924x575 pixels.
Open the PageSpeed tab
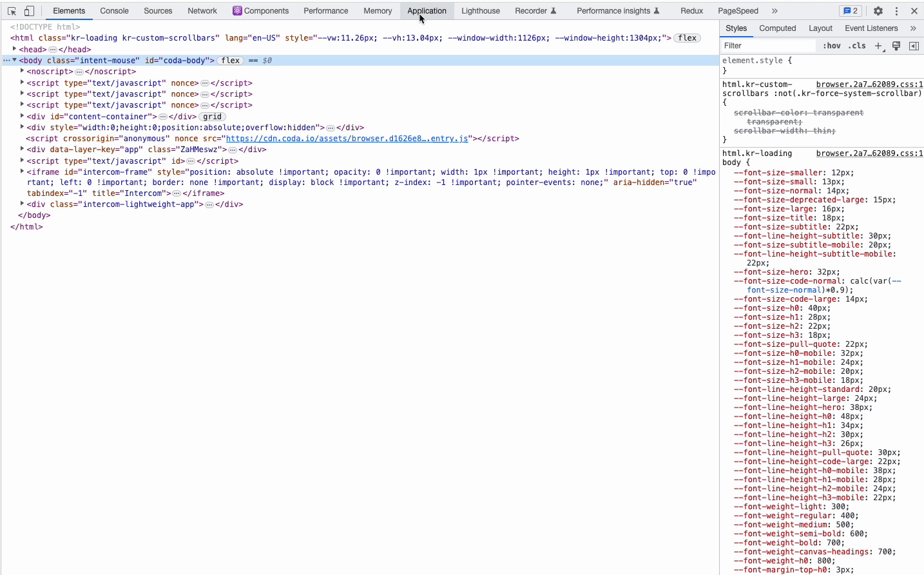click(738, 11)
